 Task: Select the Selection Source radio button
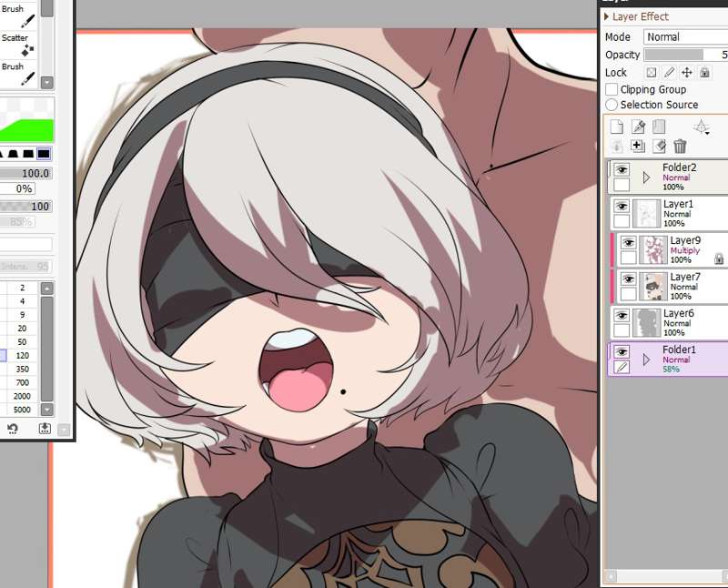pos(612,105)
